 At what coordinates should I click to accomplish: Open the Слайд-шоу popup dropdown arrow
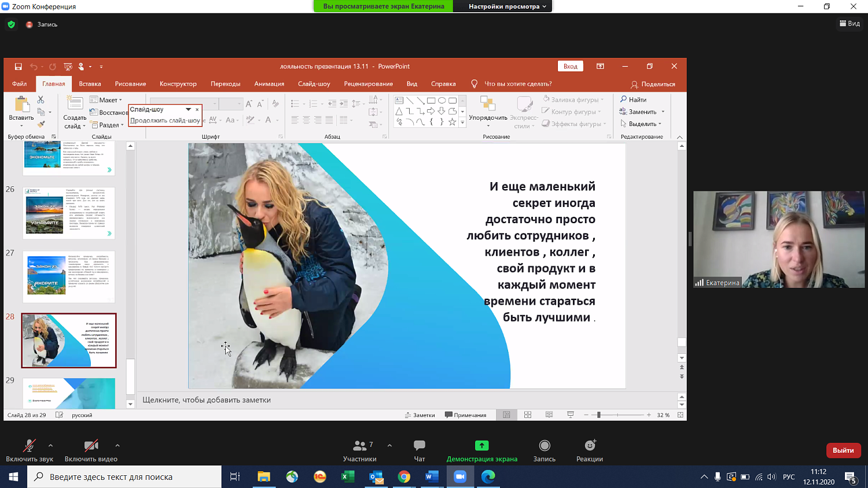click(x=188, y=109)
